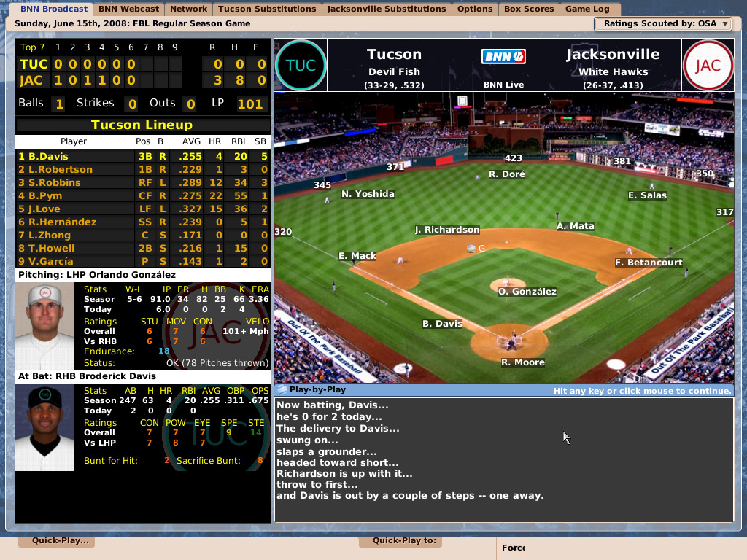Click the J. Richardson shortstop label

[x=447, y=230]
